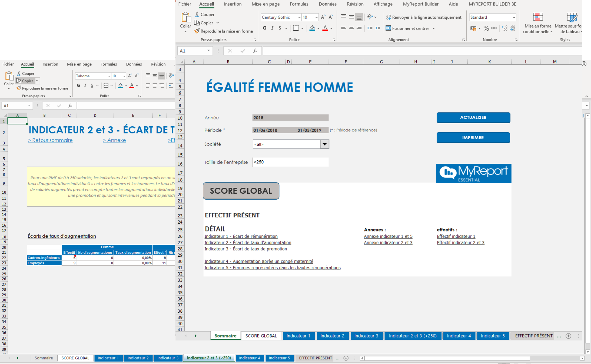The height and width of the screenshot is (364, 591).
Task: Open Mise en forme conditionnelle
Action: point(537,23)
